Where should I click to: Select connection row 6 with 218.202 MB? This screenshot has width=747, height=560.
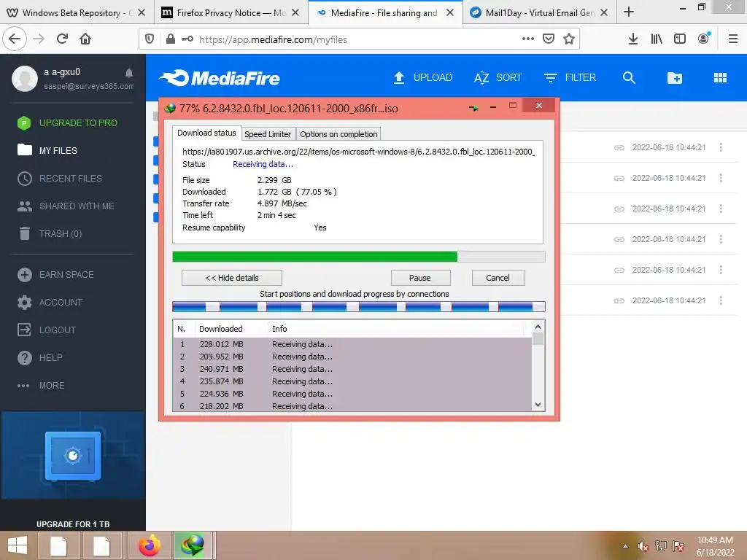click(352, 406)
